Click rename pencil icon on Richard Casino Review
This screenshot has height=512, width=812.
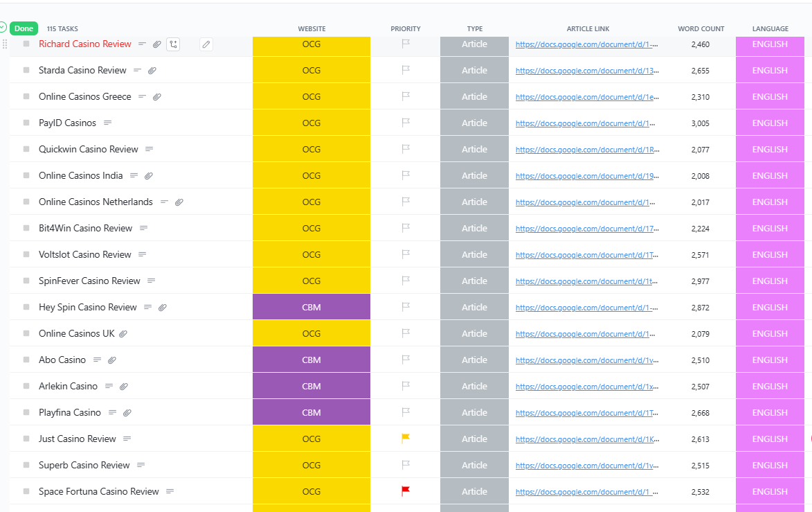click(206, 44)
